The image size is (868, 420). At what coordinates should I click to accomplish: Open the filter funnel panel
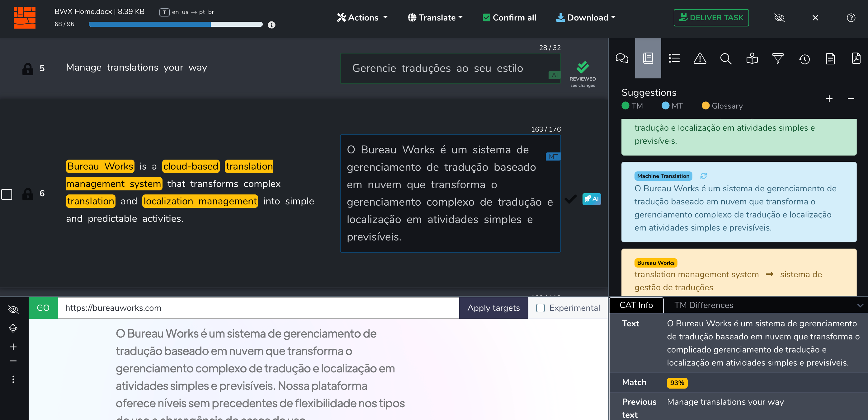pos(778,58)
